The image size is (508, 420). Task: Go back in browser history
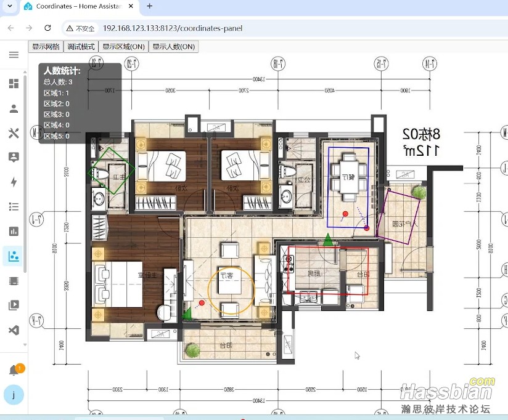point(10,28)
